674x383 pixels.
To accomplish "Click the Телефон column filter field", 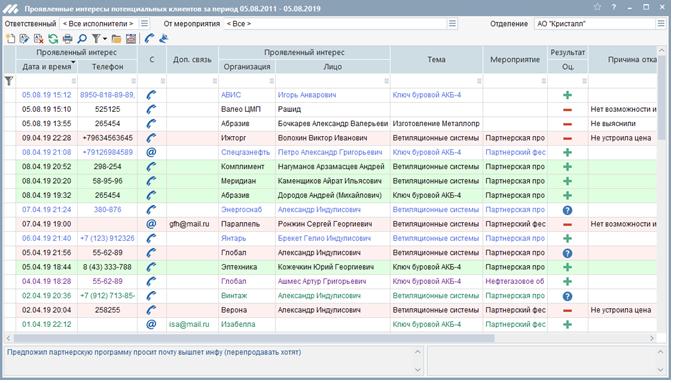I will pos(107,81).
